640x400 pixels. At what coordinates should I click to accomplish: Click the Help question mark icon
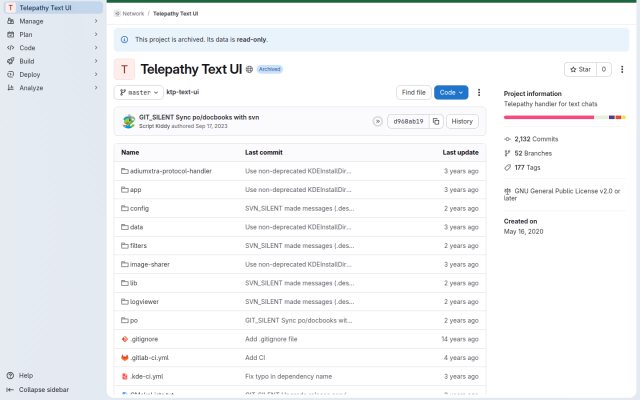(x=11, y=376)
